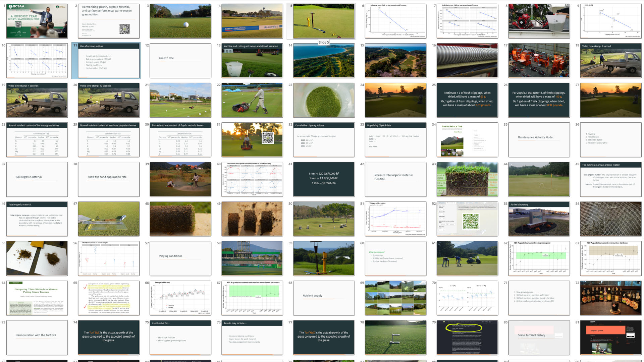Select the 'Soil Organic Material' slide
Screen dimensions: 644x362
pyautogui.click(x=37, y=179)
